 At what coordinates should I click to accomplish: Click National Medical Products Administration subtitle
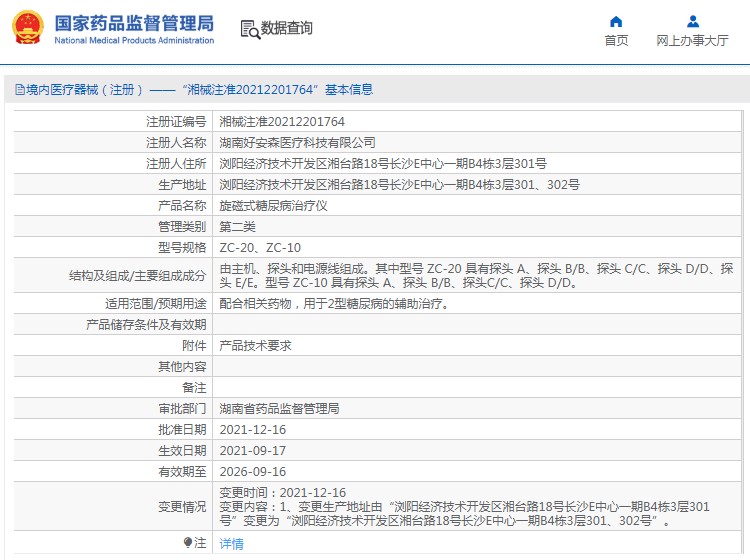[x=134, y=41]
